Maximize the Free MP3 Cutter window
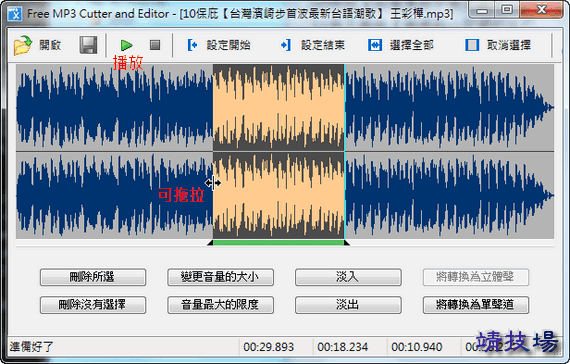 pyautogui.click(x=507, y=10)
